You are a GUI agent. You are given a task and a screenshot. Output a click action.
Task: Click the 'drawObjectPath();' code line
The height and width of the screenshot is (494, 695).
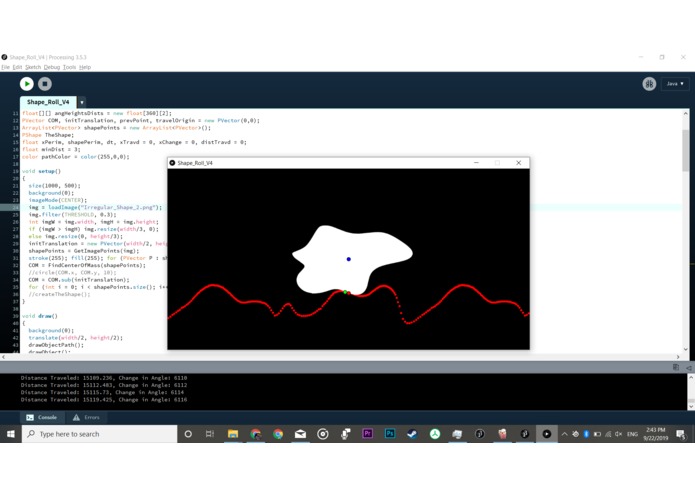56,345
